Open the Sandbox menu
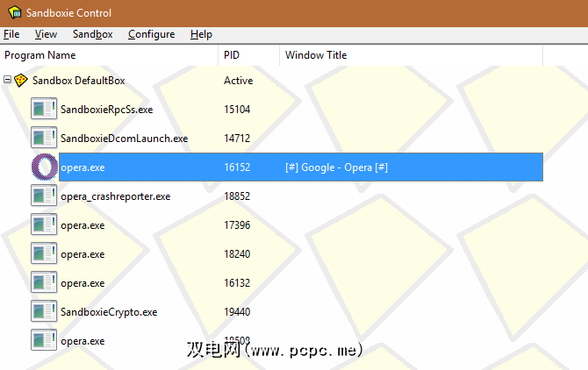 click(93, 34)
